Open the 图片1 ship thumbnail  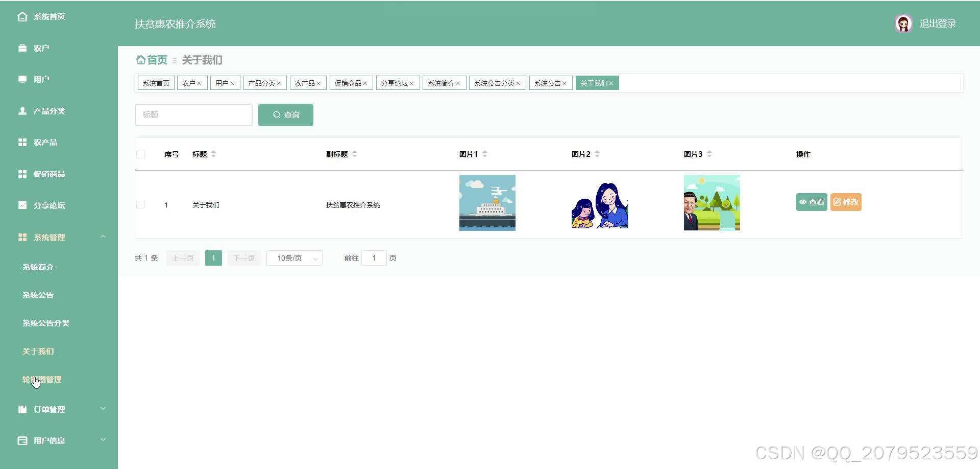pos(487,203)
